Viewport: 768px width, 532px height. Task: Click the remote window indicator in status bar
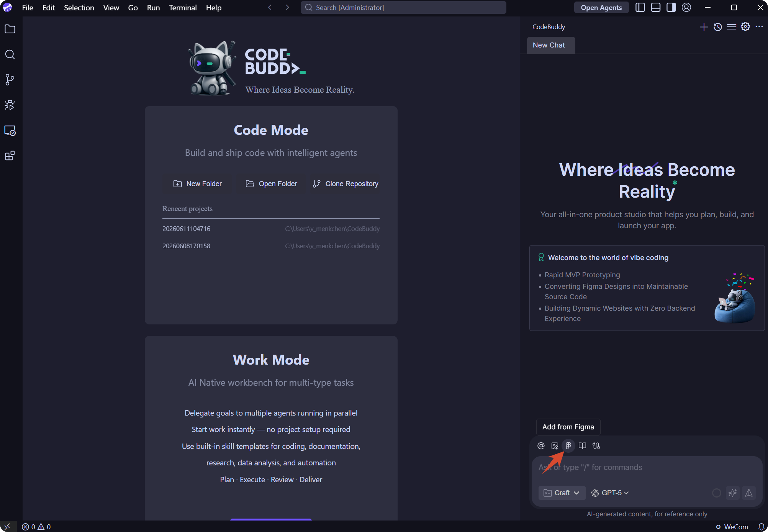coord(8,527)
